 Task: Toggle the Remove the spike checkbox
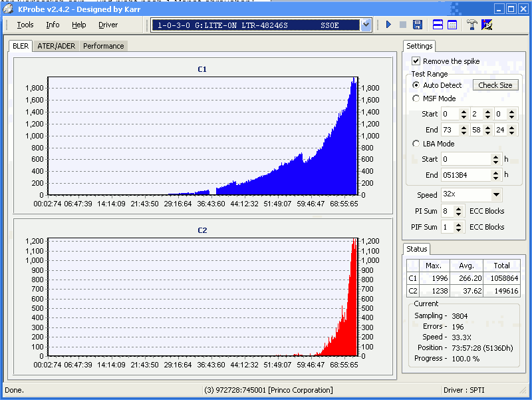(x=416, y=61)
